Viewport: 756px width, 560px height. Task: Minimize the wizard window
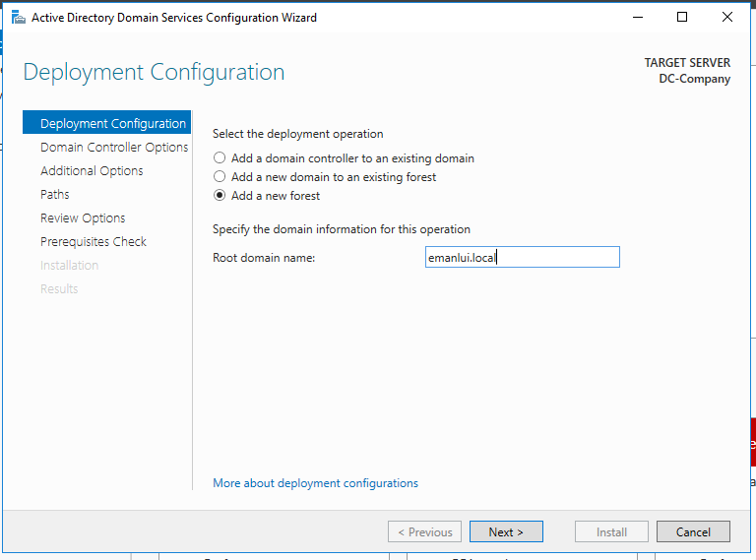(x=637, y=17)
